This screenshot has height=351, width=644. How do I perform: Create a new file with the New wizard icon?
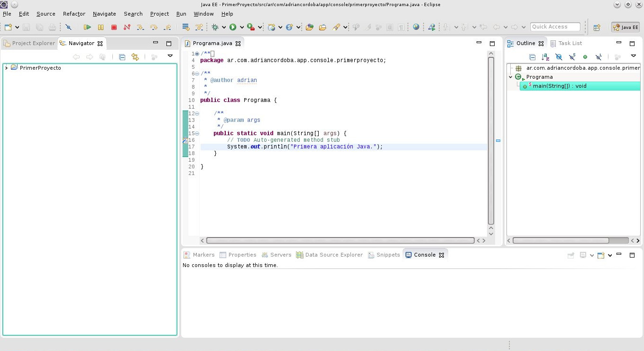[7, 27]
